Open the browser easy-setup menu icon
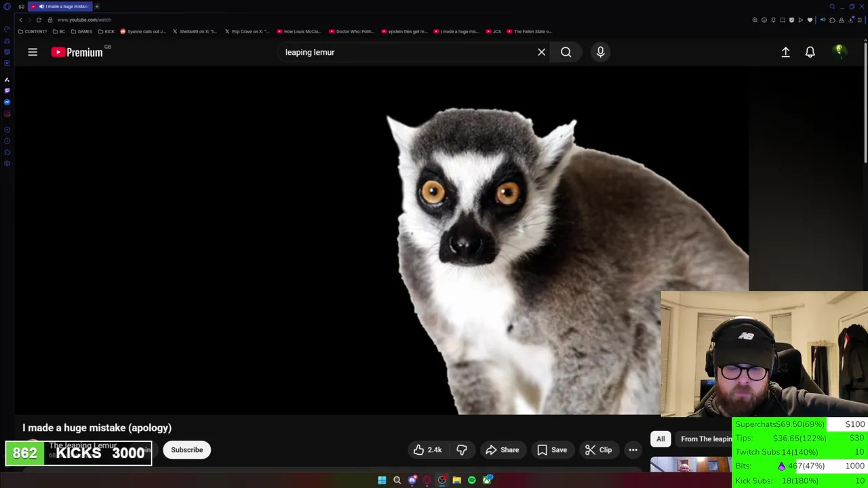The image size is (868, 488). (860, 20)
